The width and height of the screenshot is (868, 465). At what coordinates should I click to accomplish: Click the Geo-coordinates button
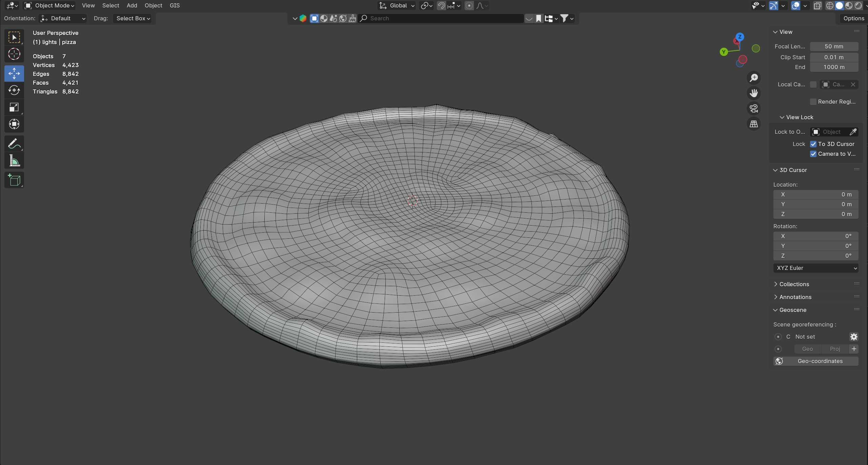tap(815, 361)
